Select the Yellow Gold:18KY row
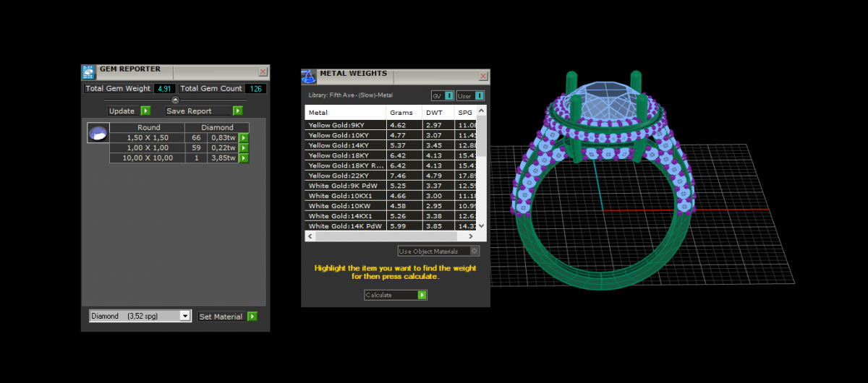 pos(345,155)
